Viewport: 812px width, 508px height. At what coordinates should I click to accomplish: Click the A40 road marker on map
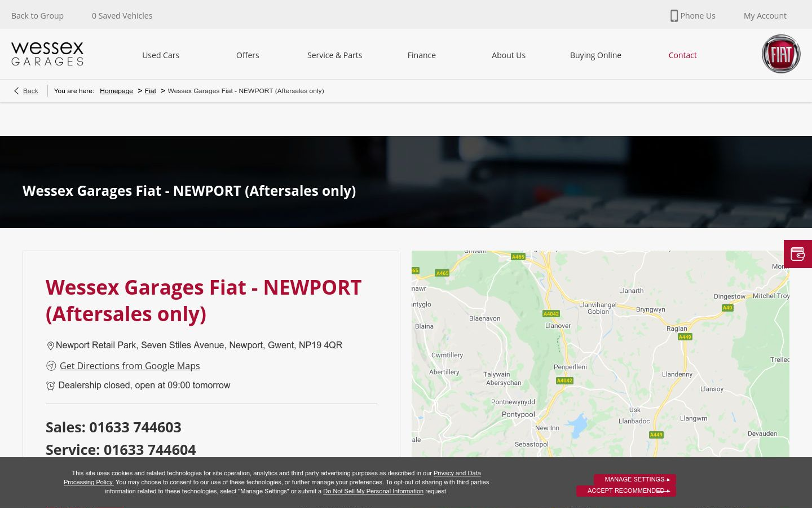click(x=727, y=308)
